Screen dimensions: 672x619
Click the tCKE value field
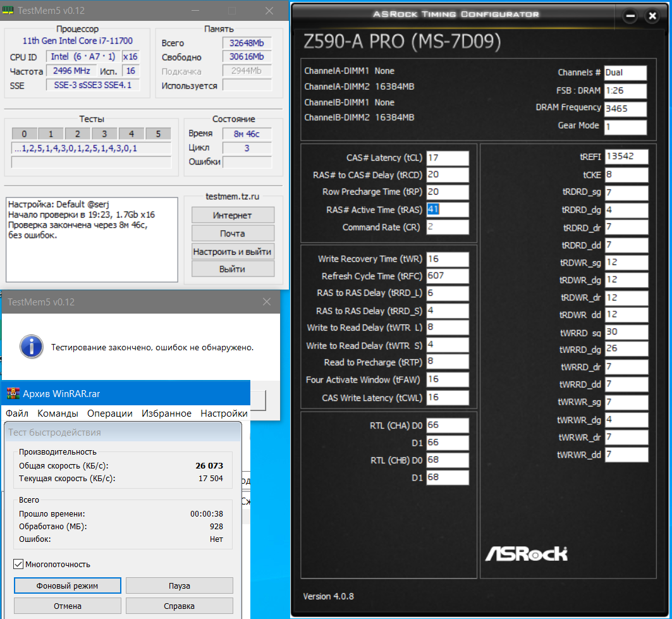click(x=626, y=175)
